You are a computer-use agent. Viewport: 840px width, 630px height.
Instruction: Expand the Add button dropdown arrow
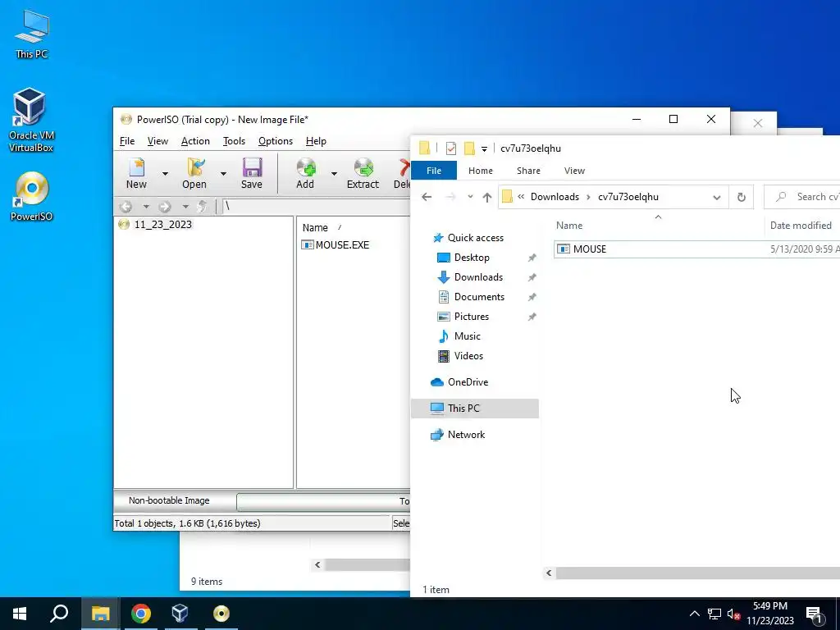[334, 173]
